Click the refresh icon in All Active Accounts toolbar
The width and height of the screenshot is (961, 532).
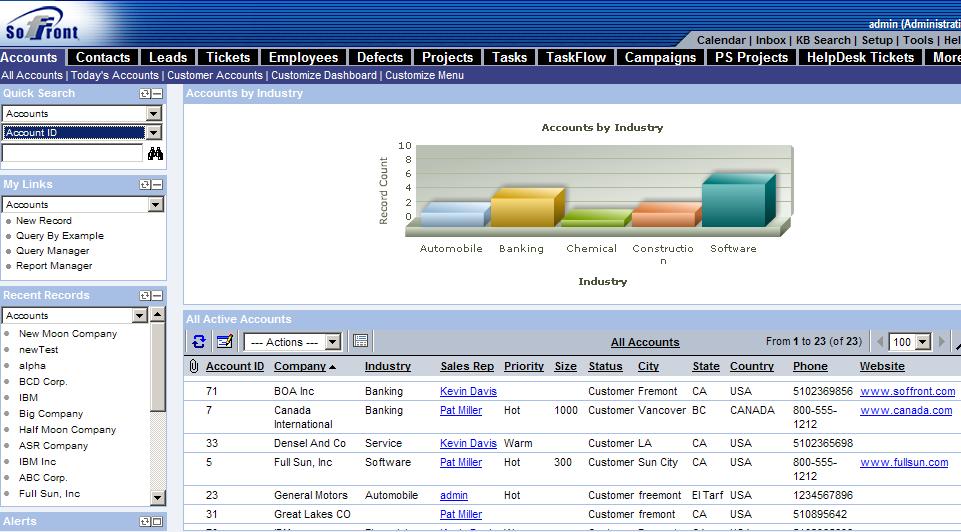click(199, 341)
